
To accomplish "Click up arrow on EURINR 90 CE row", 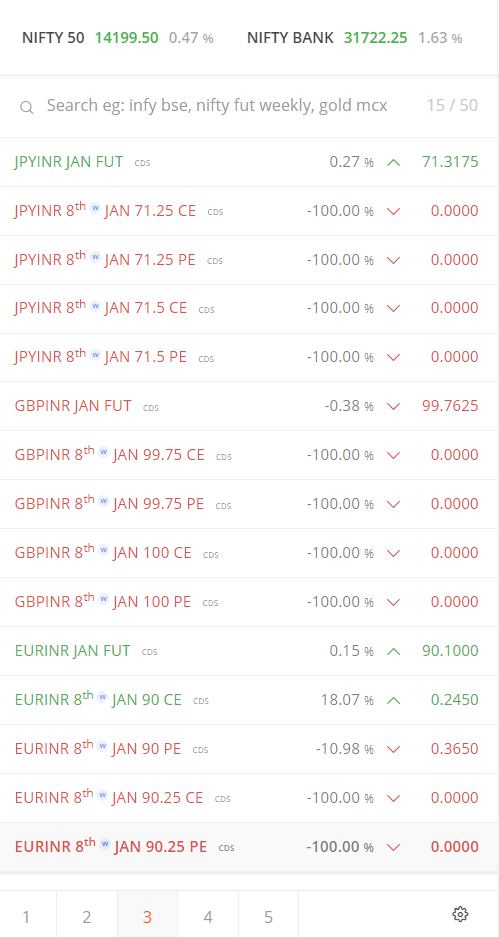I will [x=393, y=700].
